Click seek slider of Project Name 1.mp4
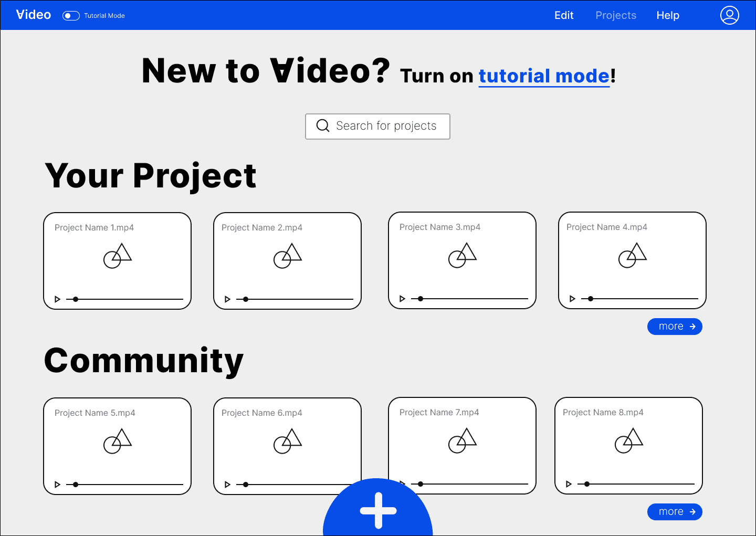This screenshot has width=756, height=536. (x=124, y=299)
